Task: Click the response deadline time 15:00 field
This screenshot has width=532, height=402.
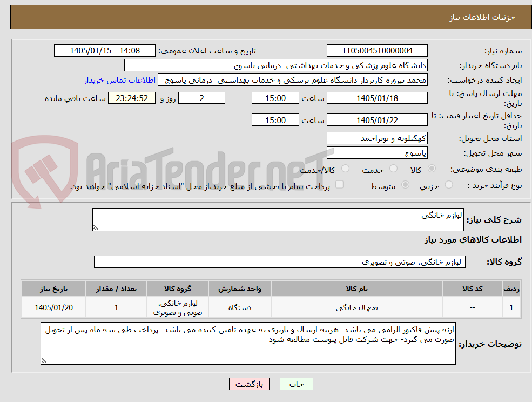Action: point(275,98)
